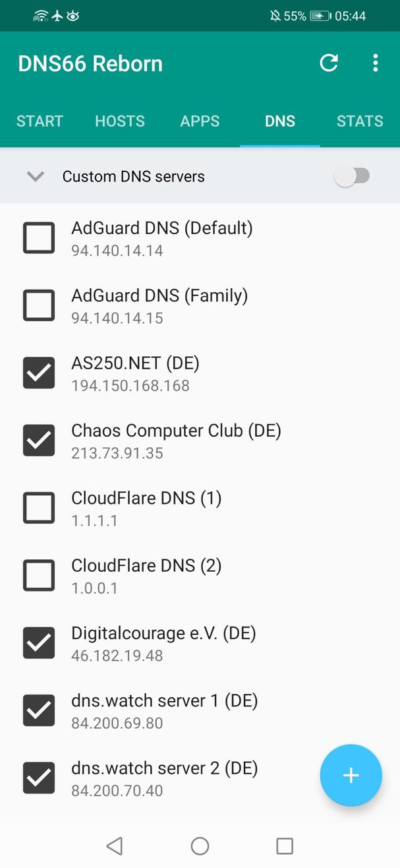
Task: Open the dns.watch server 1 (DE) entry
Action: (x=164, y=710)
